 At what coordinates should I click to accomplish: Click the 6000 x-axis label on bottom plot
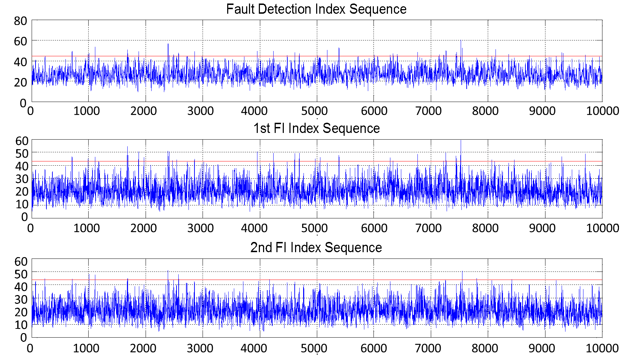point(374,349)
